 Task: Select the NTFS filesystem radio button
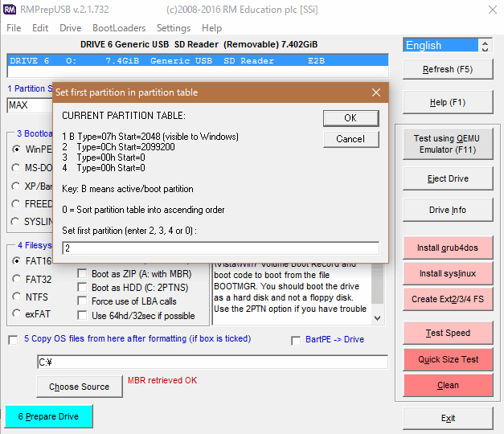click(16, 297)
